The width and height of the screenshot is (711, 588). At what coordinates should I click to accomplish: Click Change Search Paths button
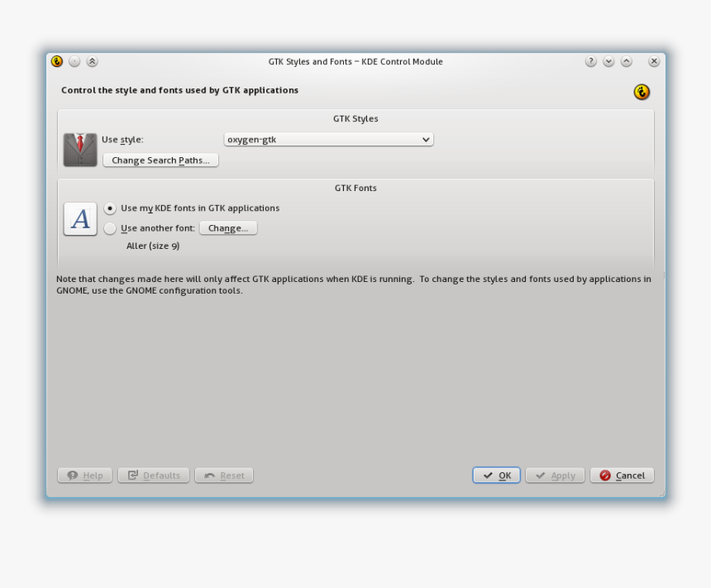[160, 160]
